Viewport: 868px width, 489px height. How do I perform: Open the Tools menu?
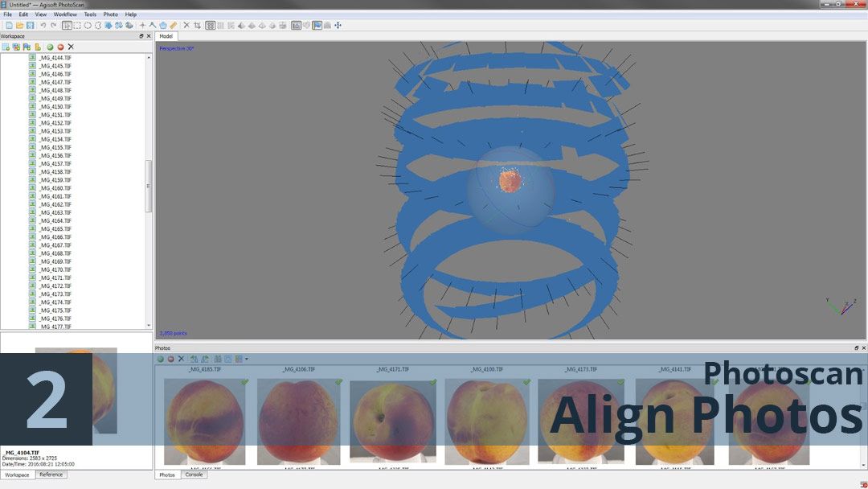(x=90, y=14)
